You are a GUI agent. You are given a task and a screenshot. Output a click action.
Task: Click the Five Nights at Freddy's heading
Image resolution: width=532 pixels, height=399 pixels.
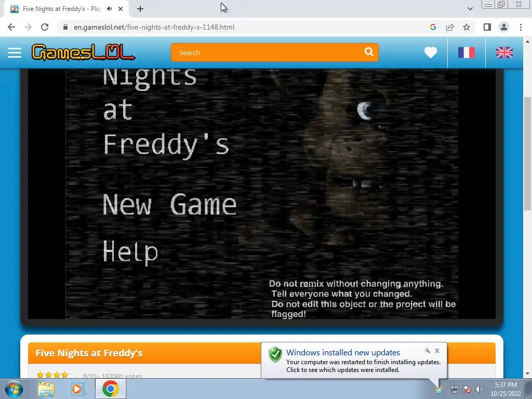click(x=89, y=353)
